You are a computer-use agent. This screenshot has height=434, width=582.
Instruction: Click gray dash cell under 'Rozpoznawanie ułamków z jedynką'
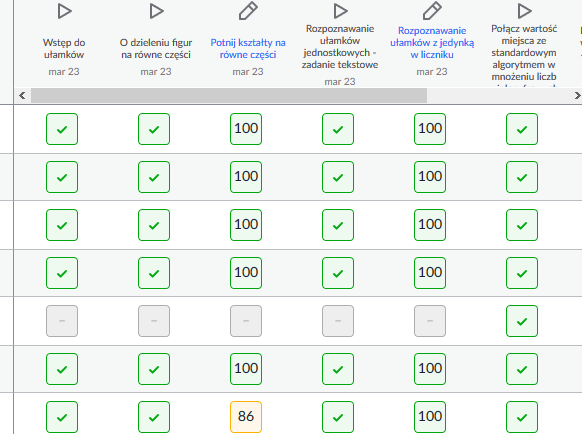(x=430, y=321)
